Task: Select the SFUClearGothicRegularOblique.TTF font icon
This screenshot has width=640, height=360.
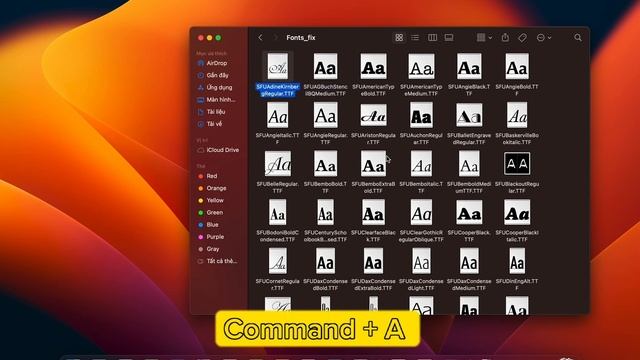Action: (421, 212)
